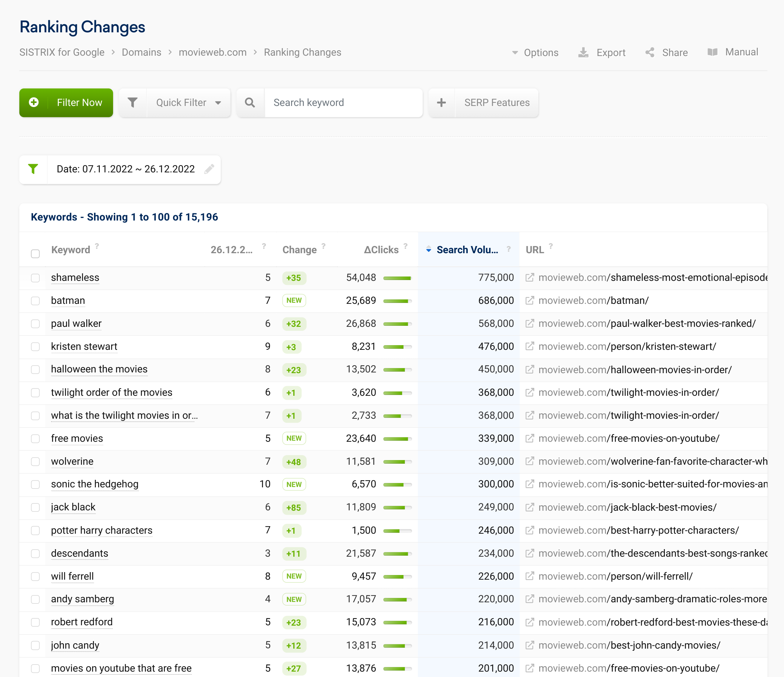Go to Domains breadcrumb
The width and height of the screenshot is (784, 677).
point(141,52)
